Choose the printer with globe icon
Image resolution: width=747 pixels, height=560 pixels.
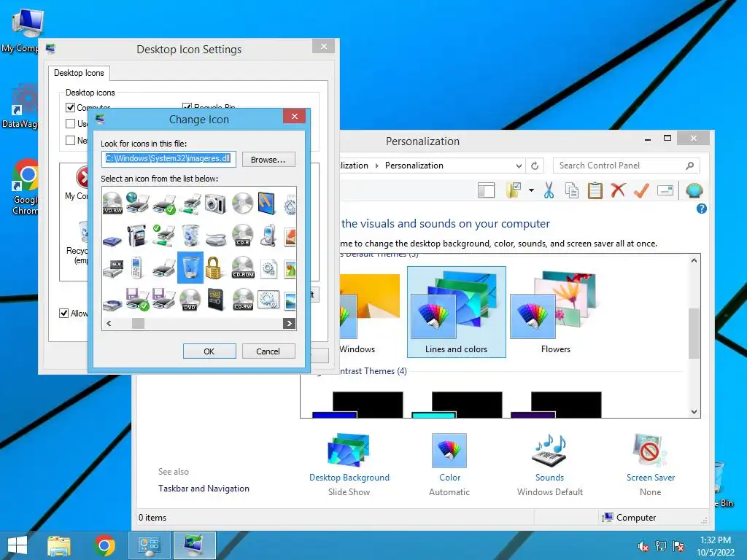click(x=138, y=203)
